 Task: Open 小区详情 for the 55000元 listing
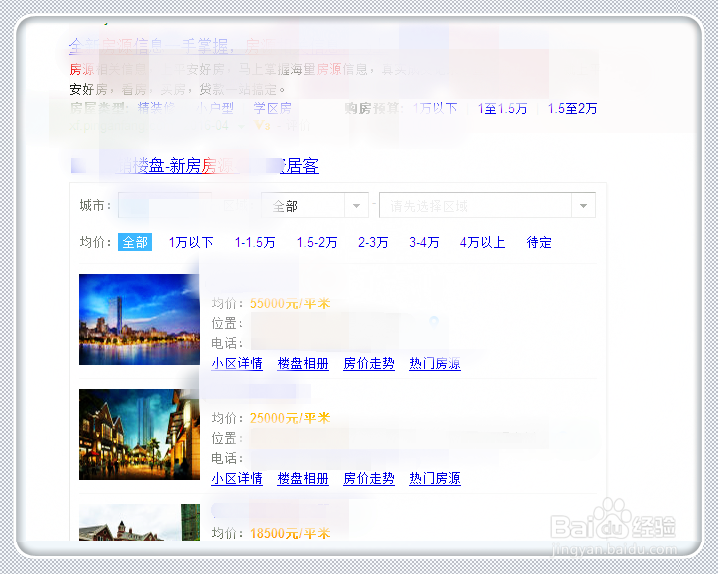237,363
